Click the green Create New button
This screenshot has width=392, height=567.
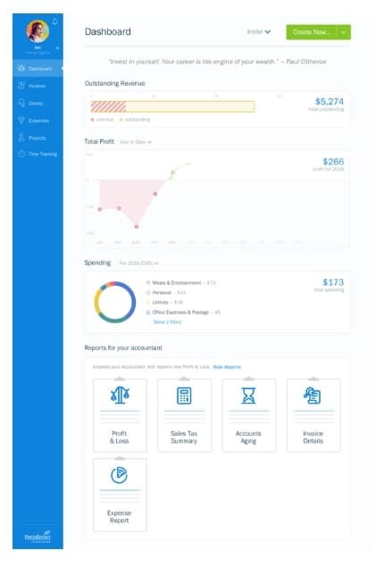tap(312, 32)
